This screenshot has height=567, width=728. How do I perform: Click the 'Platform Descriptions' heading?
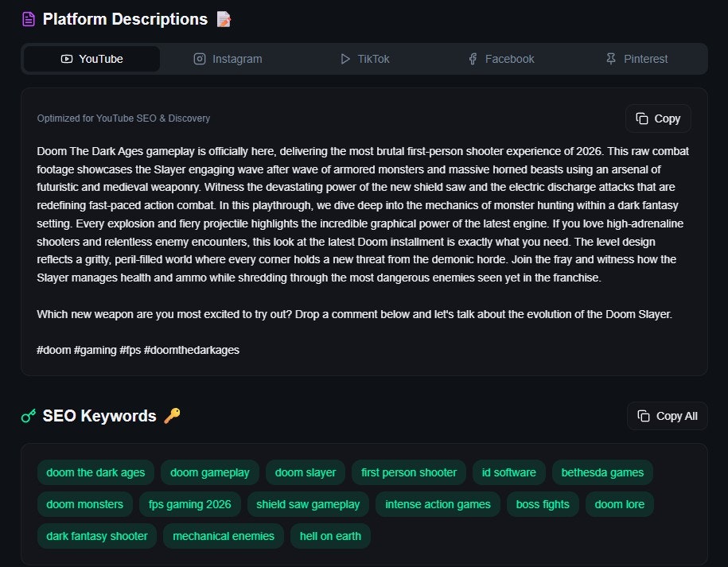point(125,20)
